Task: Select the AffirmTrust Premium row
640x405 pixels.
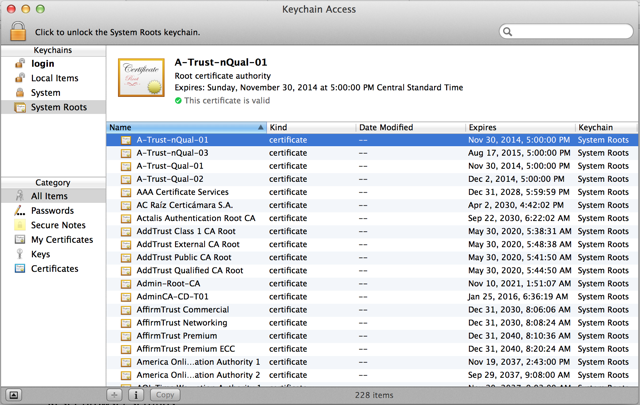Action: (372, 336)
